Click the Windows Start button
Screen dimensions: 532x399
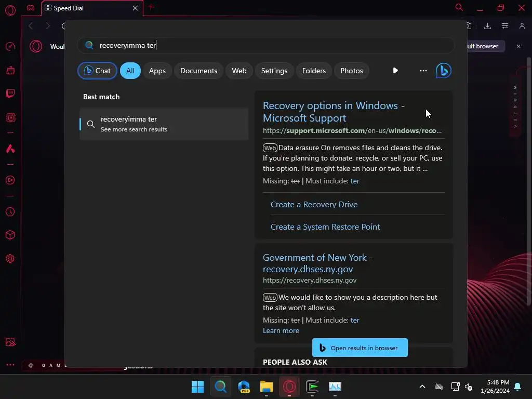click(x=198, y=387)
